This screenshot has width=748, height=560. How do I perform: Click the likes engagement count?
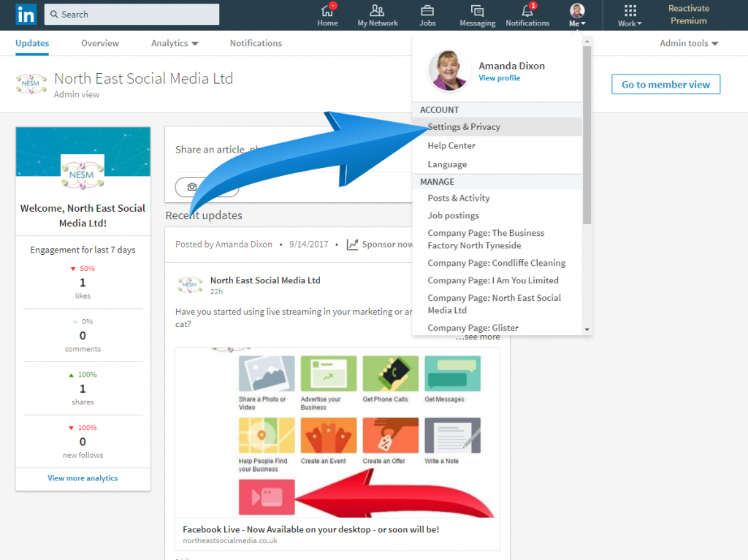[x=83, y=283]
